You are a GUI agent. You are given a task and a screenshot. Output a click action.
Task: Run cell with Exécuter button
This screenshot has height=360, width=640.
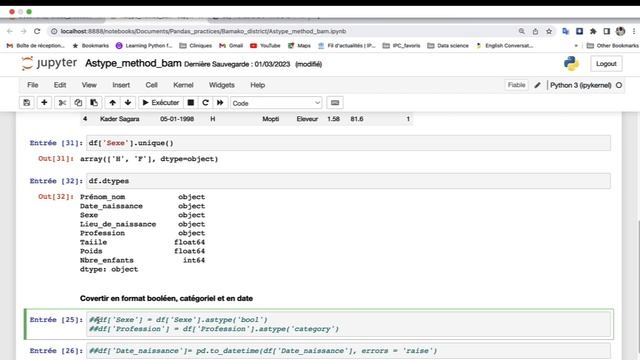pyautogui.click(x=160, y=103)
